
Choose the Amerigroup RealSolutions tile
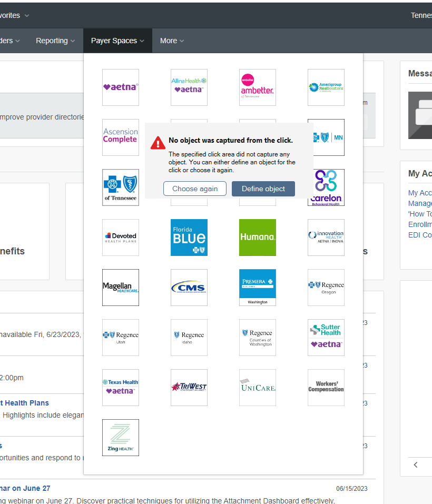tap(326, 87)
